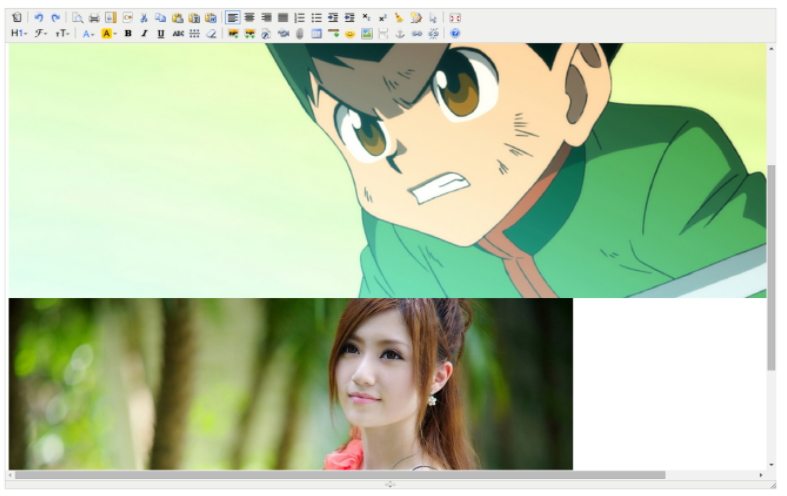The height and width of the screenshot is (496, 787).
Task: Remove formatting with eraser icon
Action: [211, 34]
